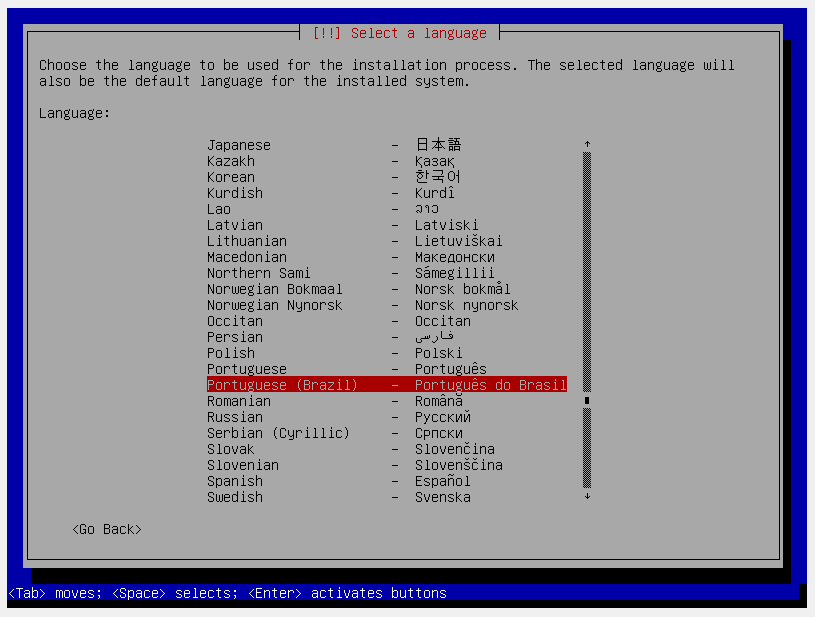Select Serbian (Cyrillic) language
Viewport: 815px width, 617px height.
point(387,434)
